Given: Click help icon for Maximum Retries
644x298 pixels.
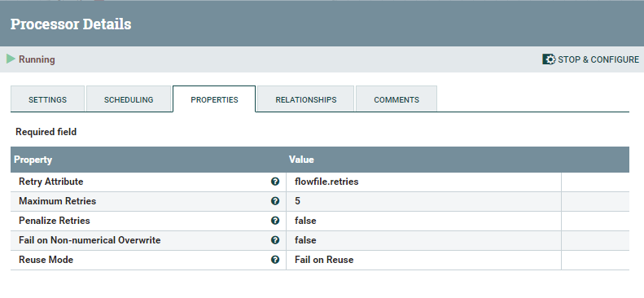Looking at the screenshot, I should (275, 201).
